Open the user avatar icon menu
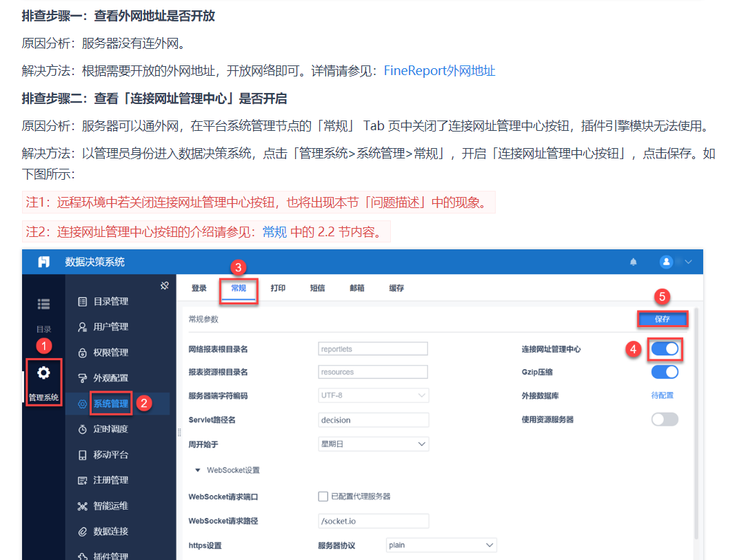Image resolution: width=748 pixels, height=560 pixels. [x=666, y=262]
